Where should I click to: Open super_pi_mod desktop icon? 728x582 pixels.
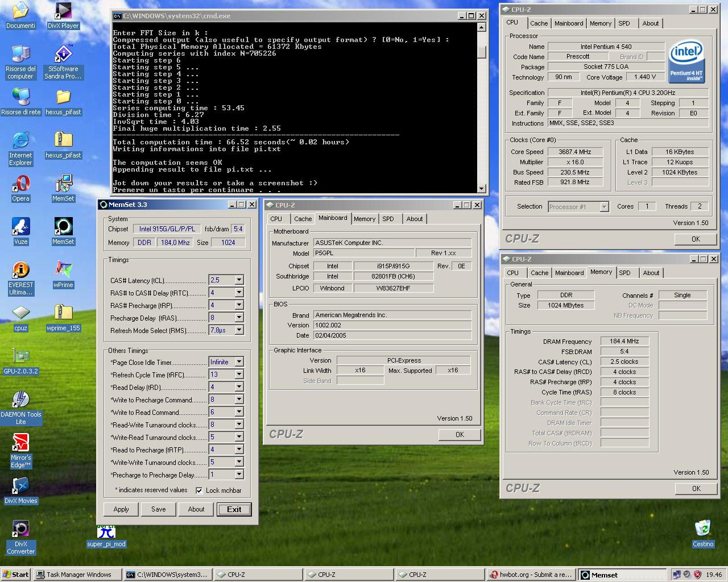click(x=106, y=537)
